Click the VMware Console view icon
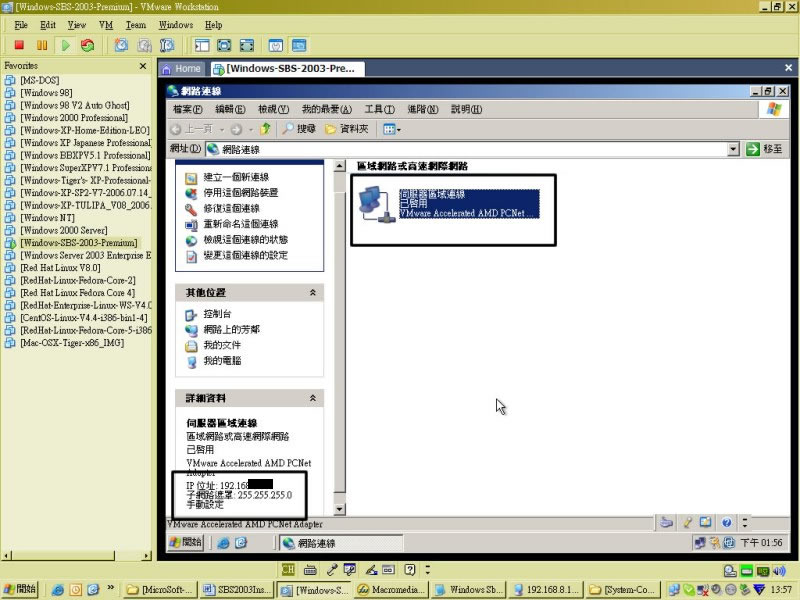Screen dimensions: 800x600 tap(299, 45)
